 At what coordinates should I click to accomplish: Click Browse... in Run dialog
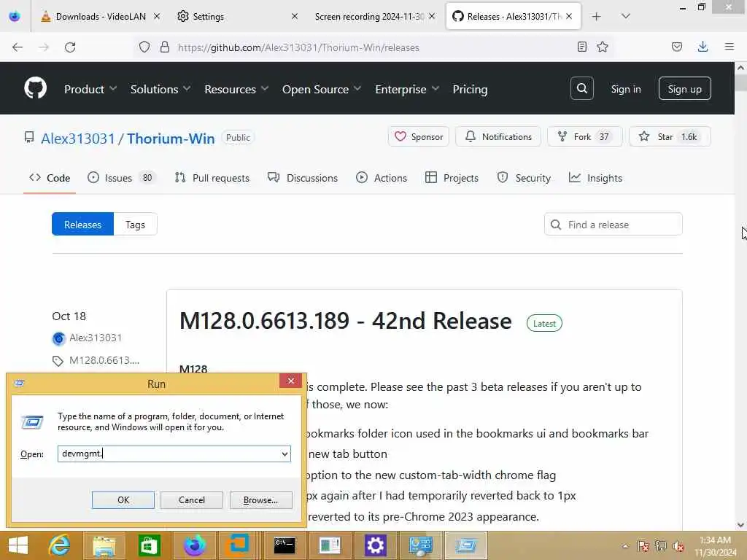tap(260, 500)
